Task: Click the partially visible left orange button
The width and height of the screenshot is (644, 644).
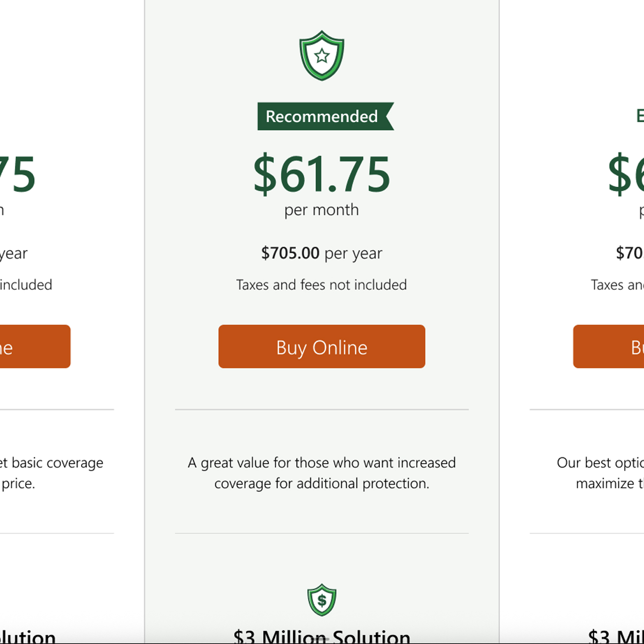Action: [34, 347]
